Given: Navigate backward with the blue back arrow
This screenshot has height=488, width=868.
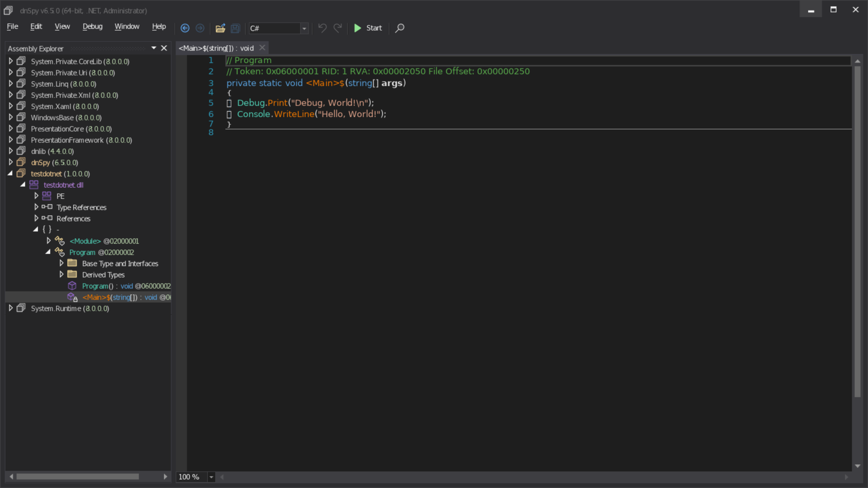Looking at the screenshot, I should tap(185, 28).
